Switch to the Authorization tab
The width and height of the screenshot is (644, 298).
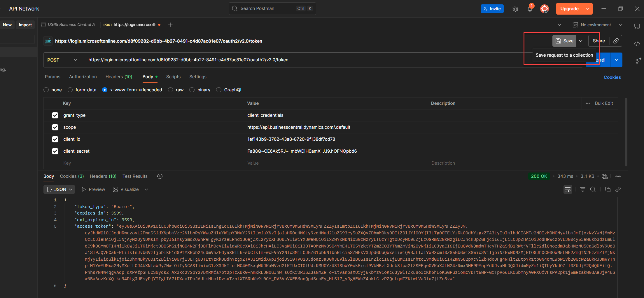click(x=83, y=77)
